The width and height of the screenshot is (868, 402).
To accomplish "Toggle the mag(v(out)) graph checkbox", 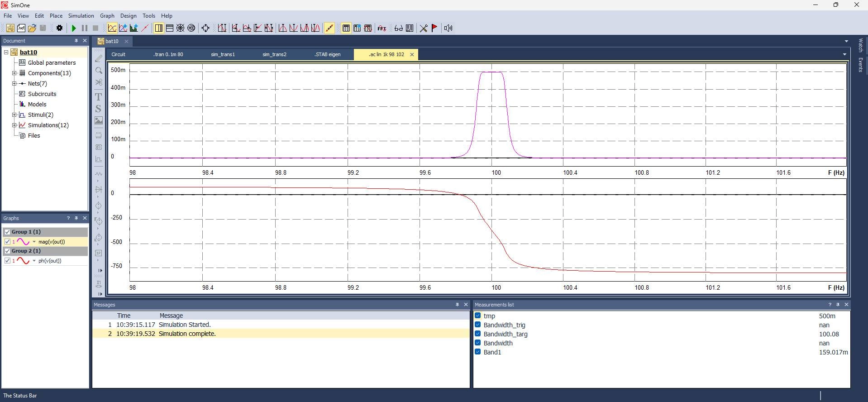I will tap(7, 242).
